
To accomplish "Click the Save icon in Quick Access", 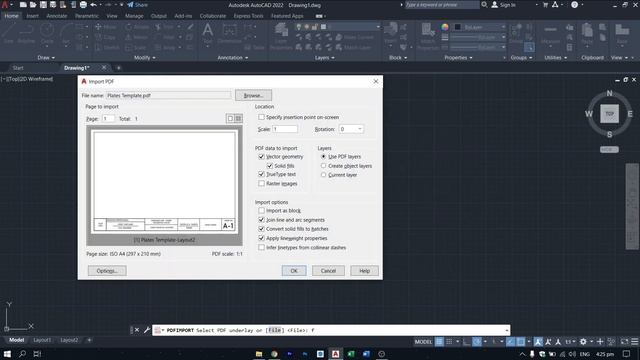I will pos(43,5).
